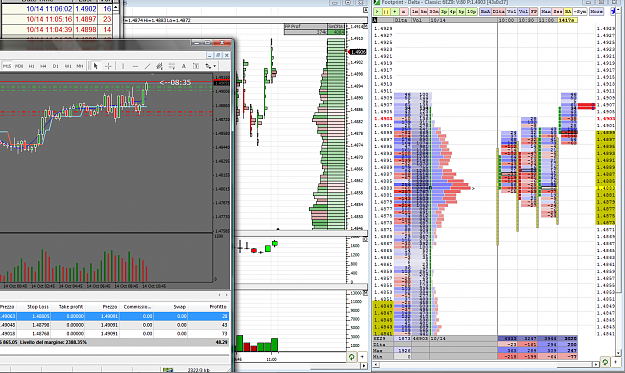The image size is (625, 373).
Task: Select the arrow cursor tool in chart toolbar
Action: pyautogui.click(x=95, y=66)
